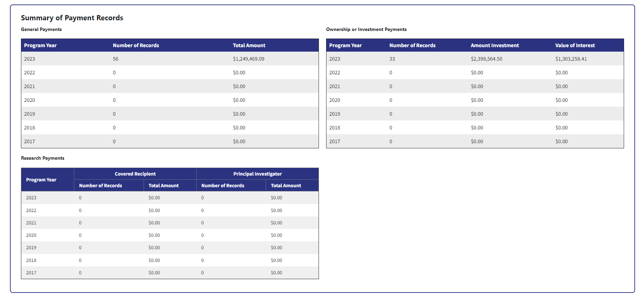
Task: Click 2023 in the General Payments table
Action: [30, 59]
